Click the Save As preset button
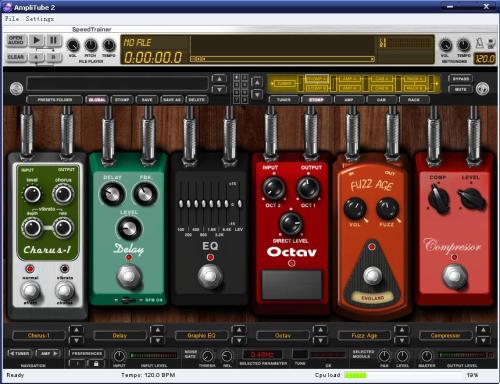 pos(172,100)
